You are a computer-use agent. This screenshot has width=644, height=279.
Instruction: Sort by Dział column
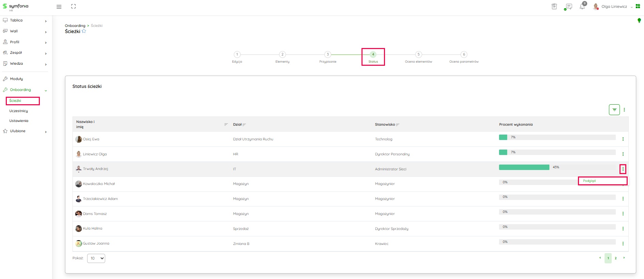tap(244, 125)
